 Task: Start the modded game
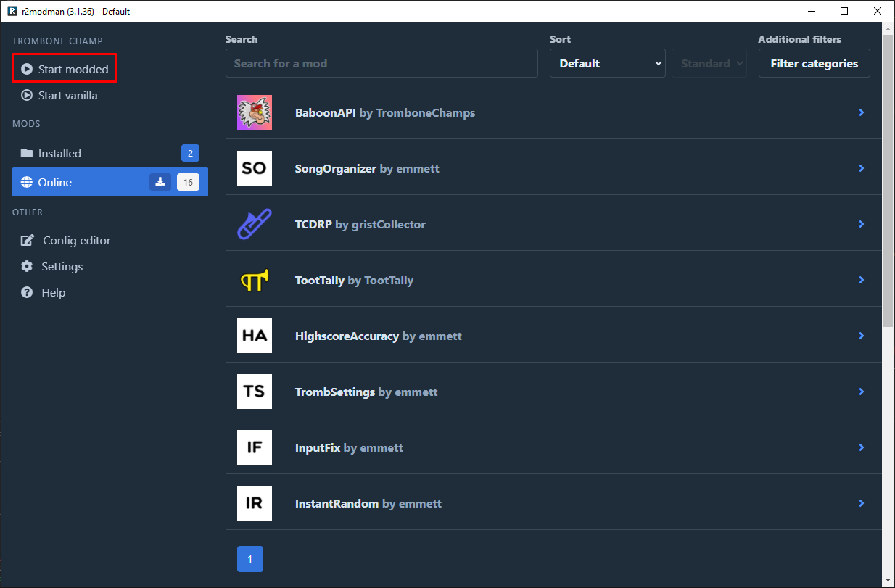(65, 69)
